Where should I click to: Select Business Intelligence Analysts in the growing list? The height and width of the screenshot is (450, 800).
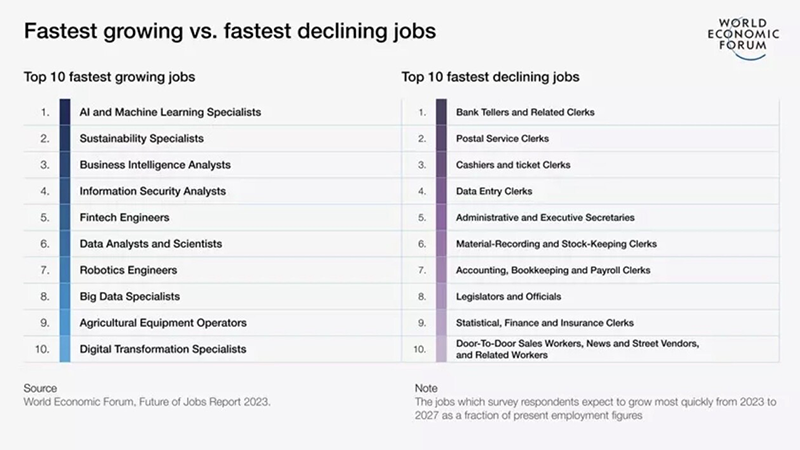[x=155, y=165]
